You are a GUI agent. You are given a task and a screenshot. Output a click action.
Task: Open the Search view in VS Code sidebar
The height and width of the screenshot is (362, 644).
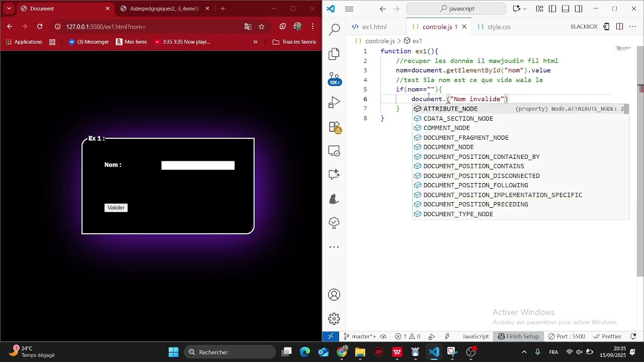[335, 30]
